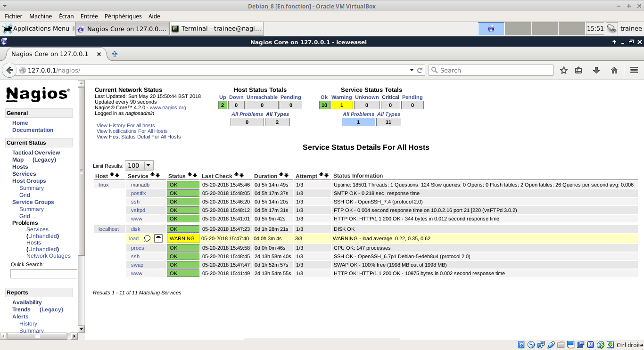644x350 pixels.
Task: Click URL address bar 127.0.0.1/nagios/
Action: [x=217, y=70]
